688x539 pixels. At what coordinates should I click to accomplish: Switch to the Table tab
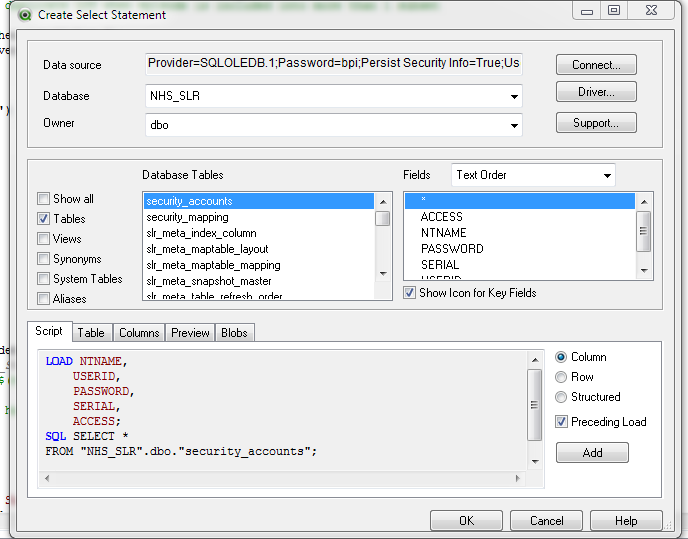(x=91, y=333)
